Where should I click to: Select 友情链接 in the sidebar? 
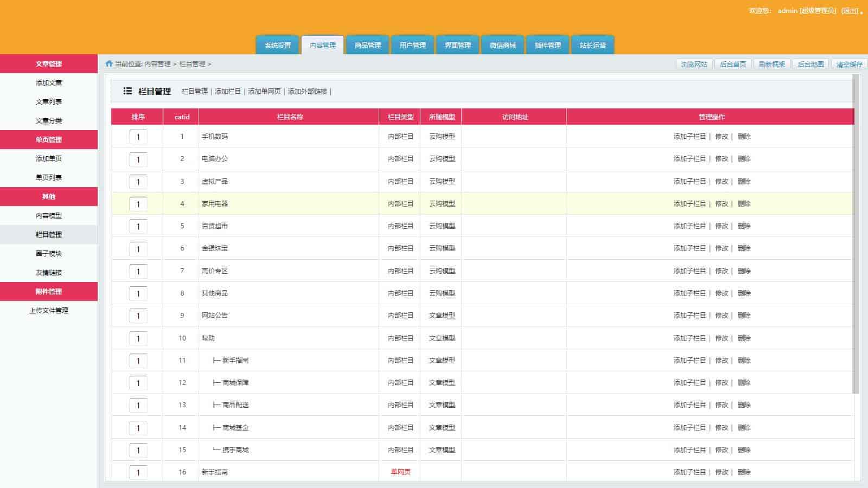click(x=49, y=273)
